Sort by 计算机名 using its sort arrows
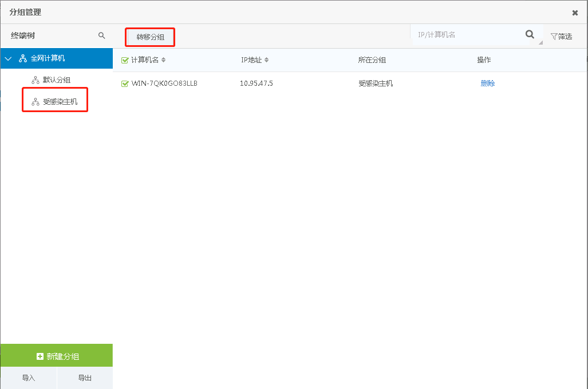 164,60
